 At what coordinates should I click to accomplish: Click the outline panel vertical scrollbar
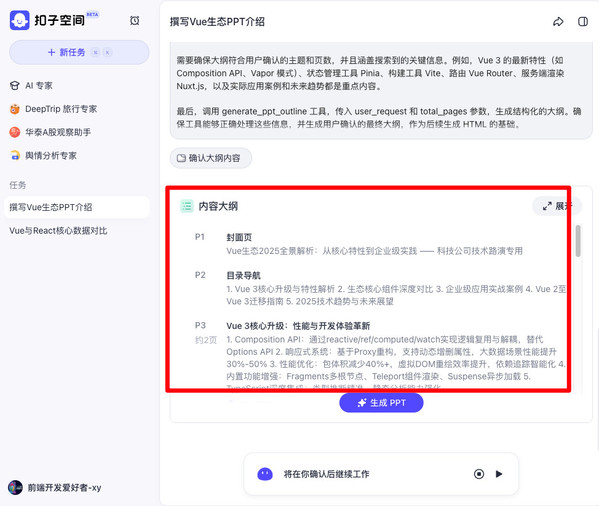pos(578,241)
